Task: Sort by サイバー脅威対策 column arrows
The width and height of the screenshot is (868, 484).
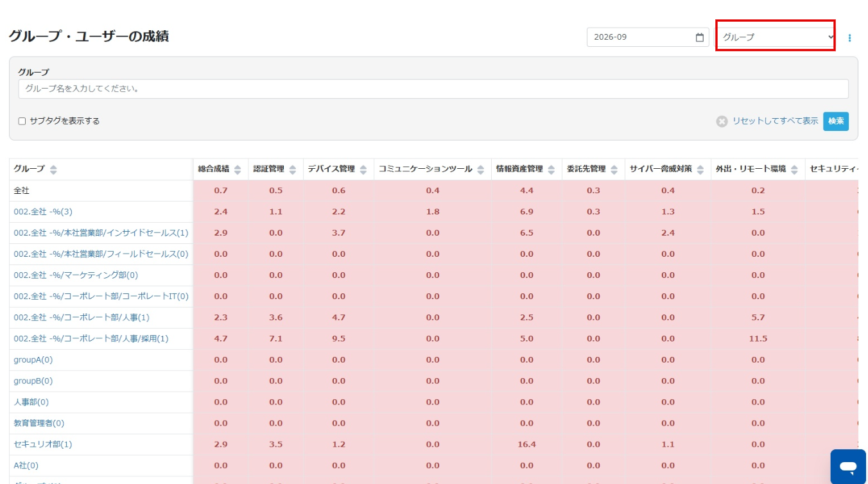Action: [x=700, y=169]
